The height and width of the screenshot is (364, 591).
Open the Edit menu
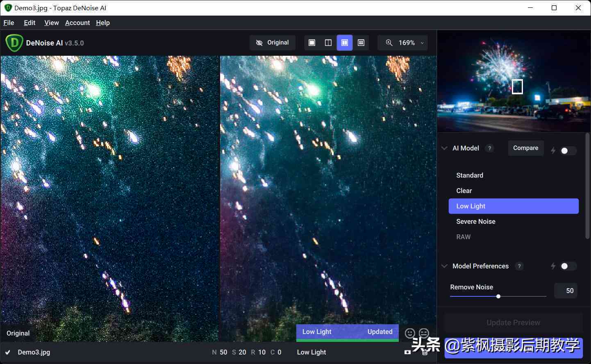[x=30, y=23]
